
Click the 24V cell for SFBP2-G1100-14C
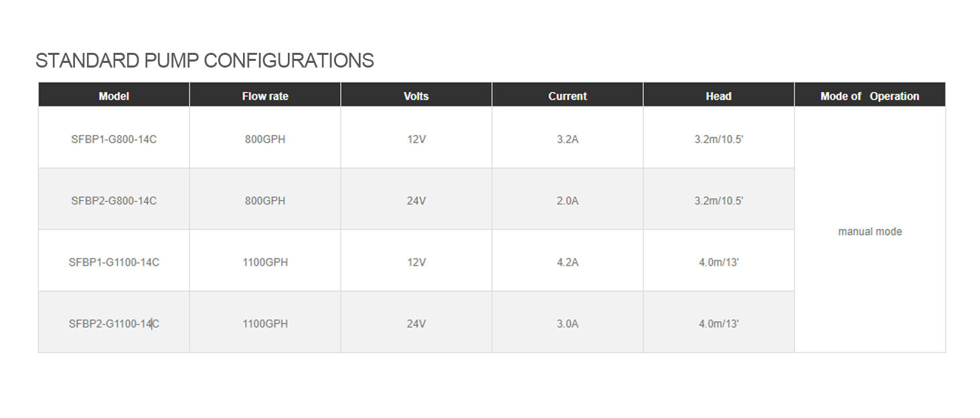416,324
